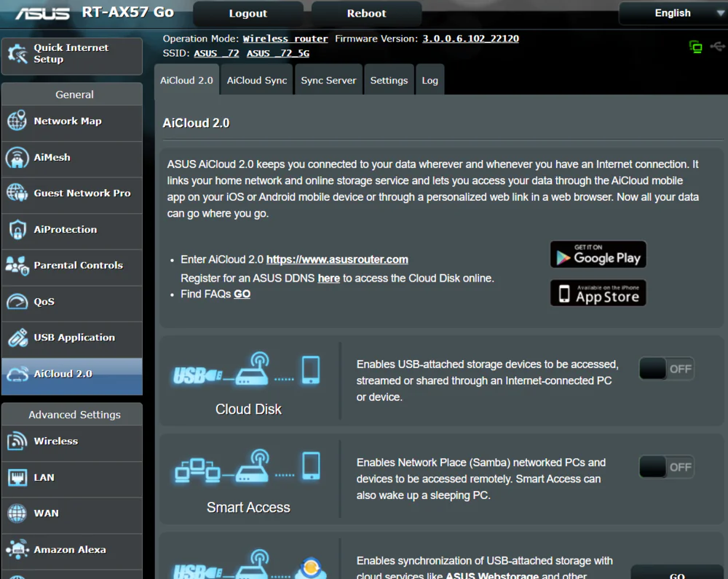Screen dimensions: 728x579
Task: Select Guest Network Pro menu item
Action: point(72,193)
